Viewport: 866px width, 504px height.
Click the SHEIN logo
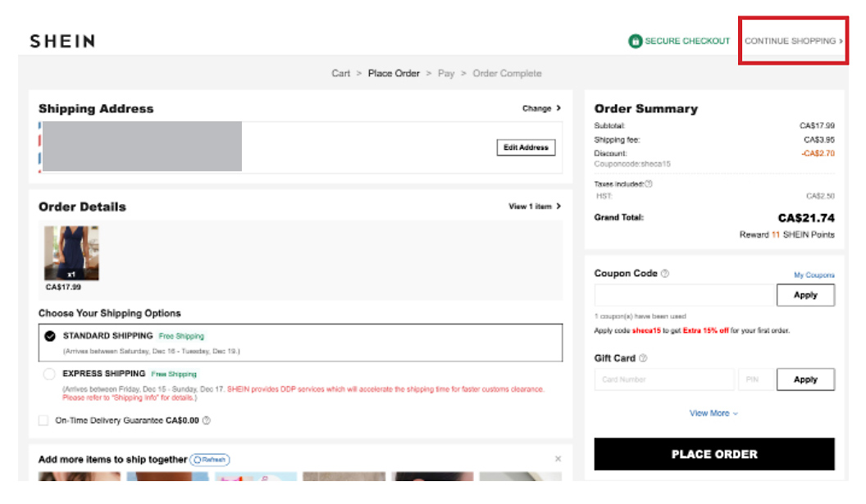pyautogui.click(x=62, y=41)
